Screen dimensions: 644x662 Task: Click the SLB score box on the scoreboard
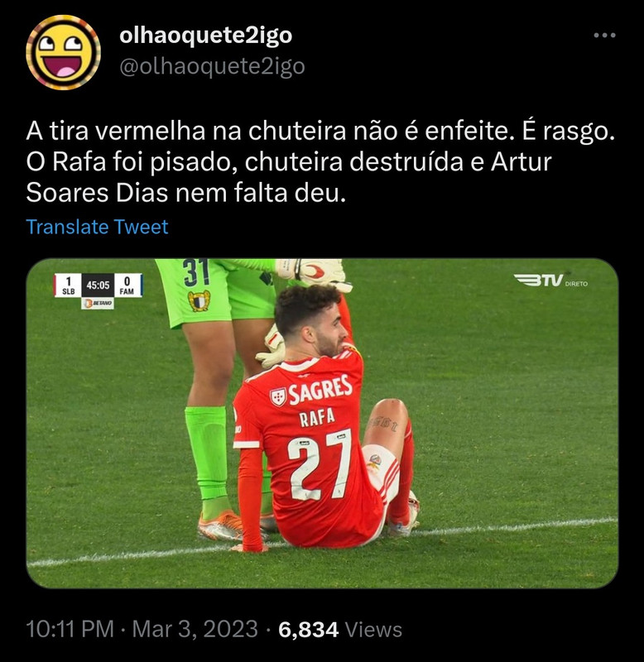69,285
